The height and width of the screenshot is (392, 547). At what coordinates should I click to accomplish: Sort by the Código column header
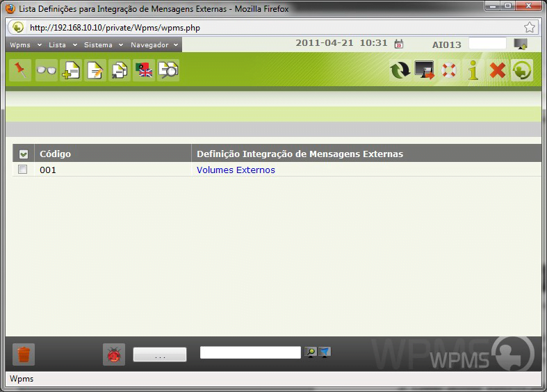[55, 154]
